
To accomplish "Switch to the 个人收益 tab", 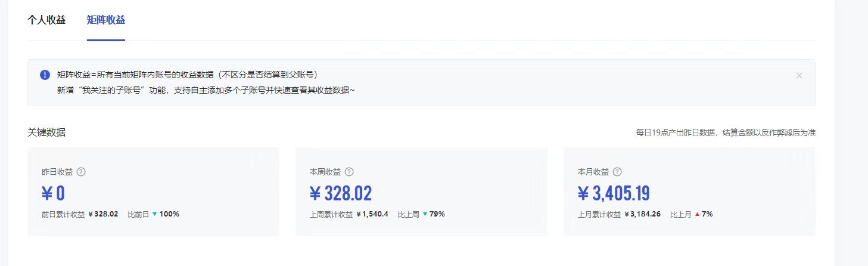I will (46, 20).
